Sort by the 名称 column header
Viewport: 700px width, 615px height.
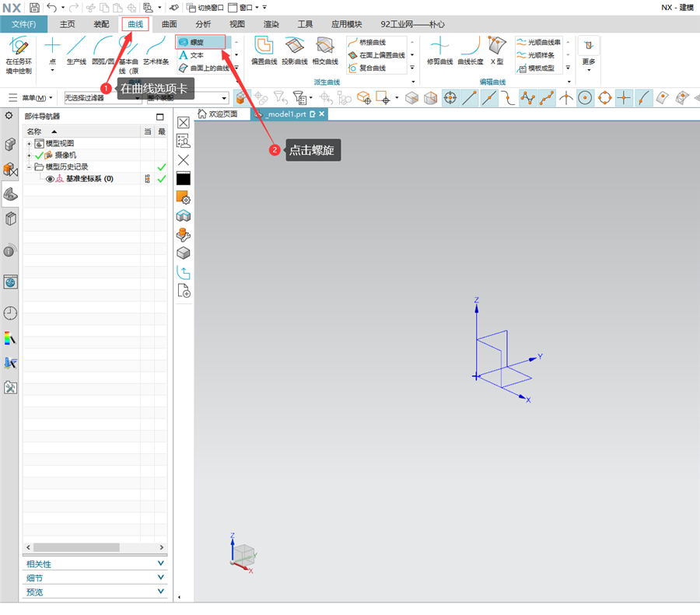(82, 131)
